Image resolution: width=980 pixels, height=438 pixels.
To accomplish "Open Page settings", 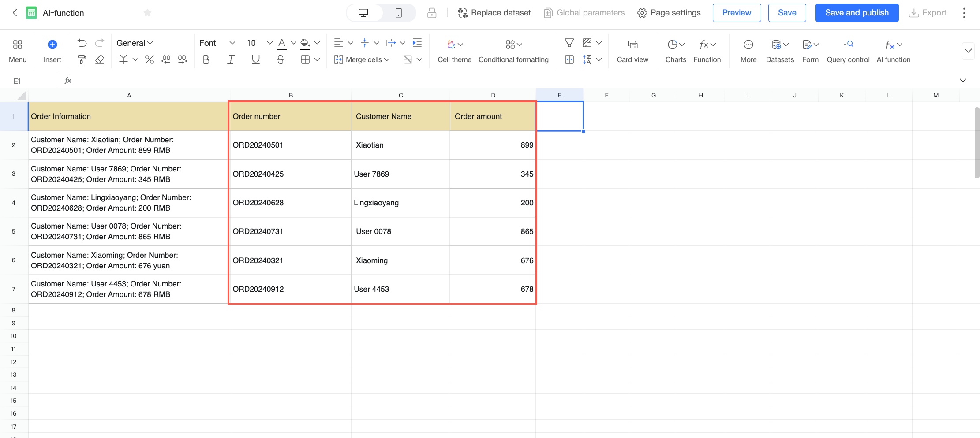I will point(669,13).
